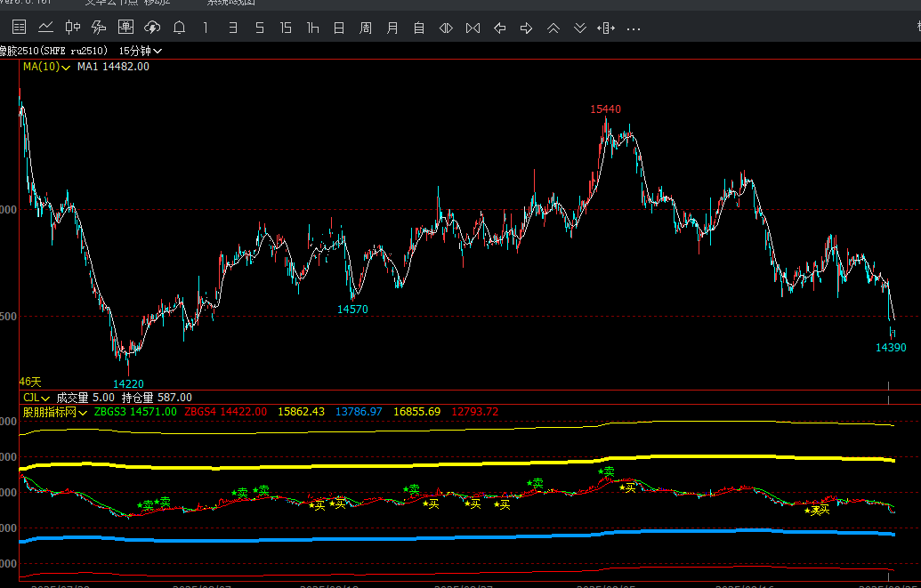Open the more options ellipsis in toolbar

point(634,28)
